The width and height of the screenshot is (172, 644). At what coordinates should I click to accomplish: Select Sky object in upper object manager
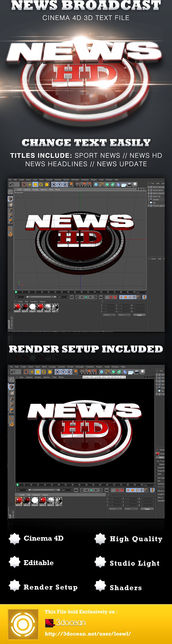(154, 203)
